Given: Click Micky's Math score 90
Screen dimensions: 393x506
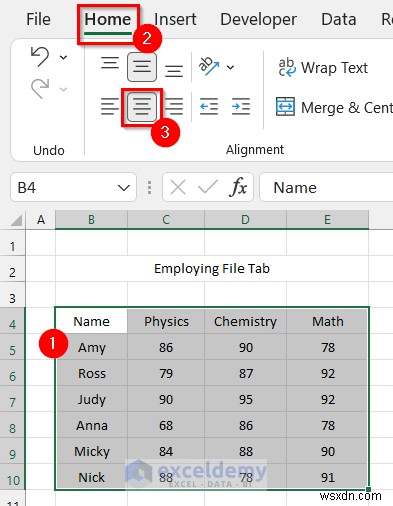Looking at the screenshot, I should click(x=328, y=451).
